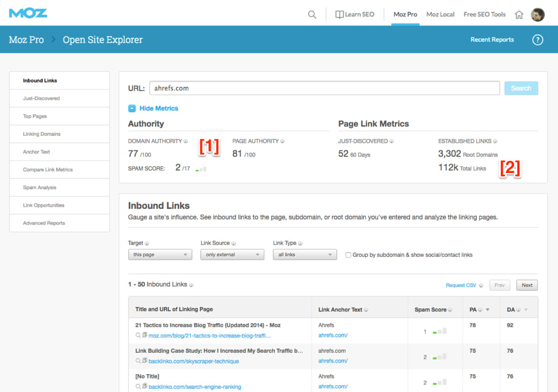Image resolution: width=558 pixels, height=392 pixels.
Task: Open the backlinko.com/search-engine-ranking link
Action: [x=195, y=386]
